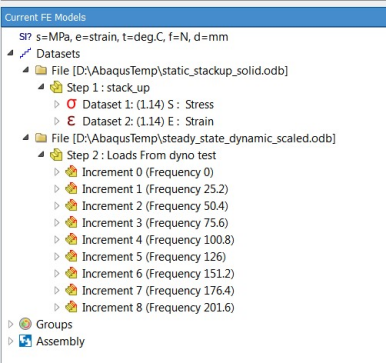Expand Increment 0 (Frequency 0)

(57, 172)
